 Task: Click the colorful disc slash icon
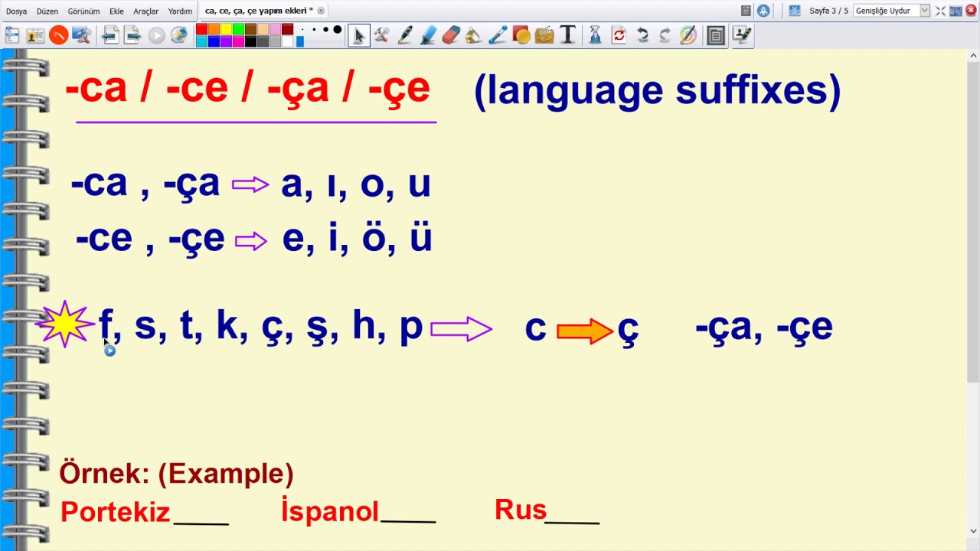688,35
